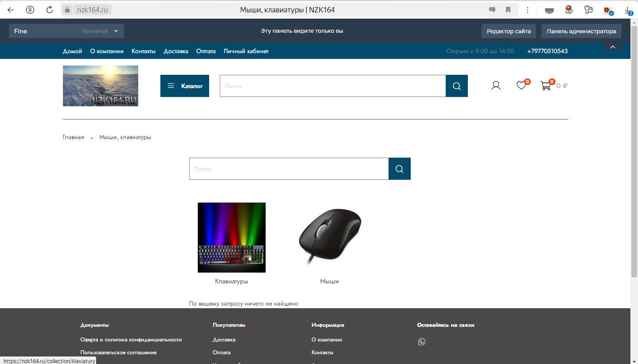
Task: Open the Оплата link in the footer
Action: [x=222, y=352]
